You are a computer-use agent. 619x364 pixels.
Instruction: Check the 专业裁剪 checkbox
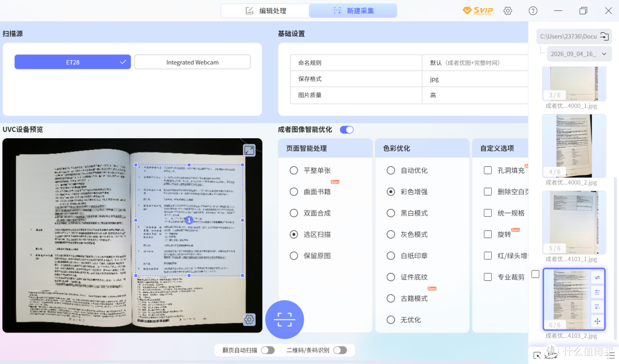[x=488, y=277]
